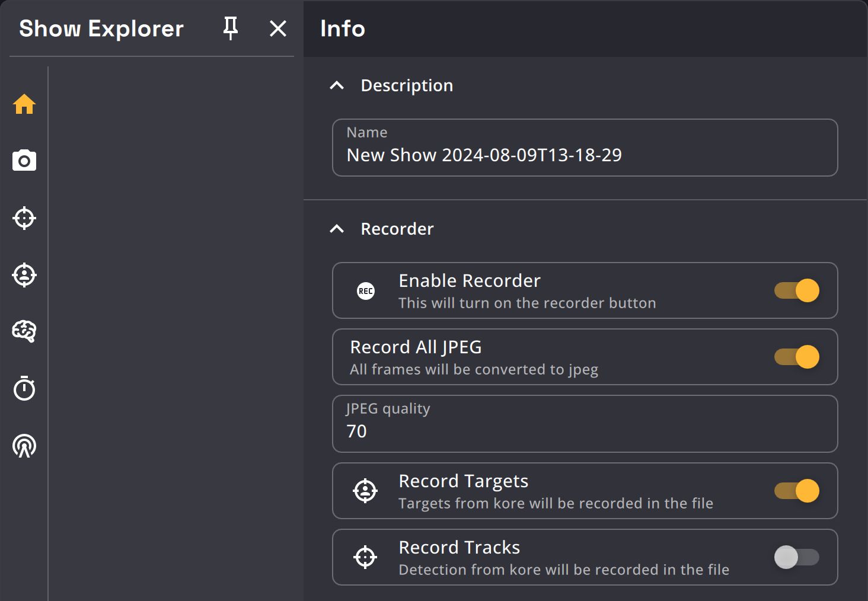Close the Show Explorer panel
This screenshot has width=868, height=601.
click(x=277, y=28)
